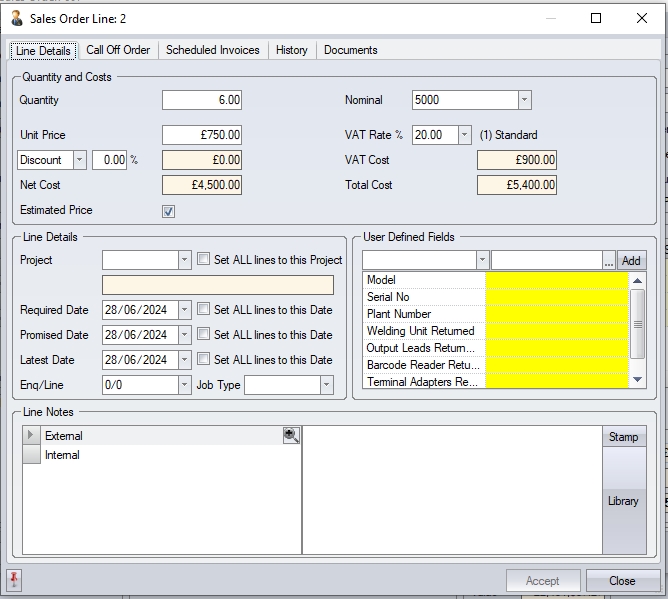Image resolution: width=668 pixels, height=599 pixels.
Task: Click the row selector arrow beside External
Action: (x=31, y=436)
